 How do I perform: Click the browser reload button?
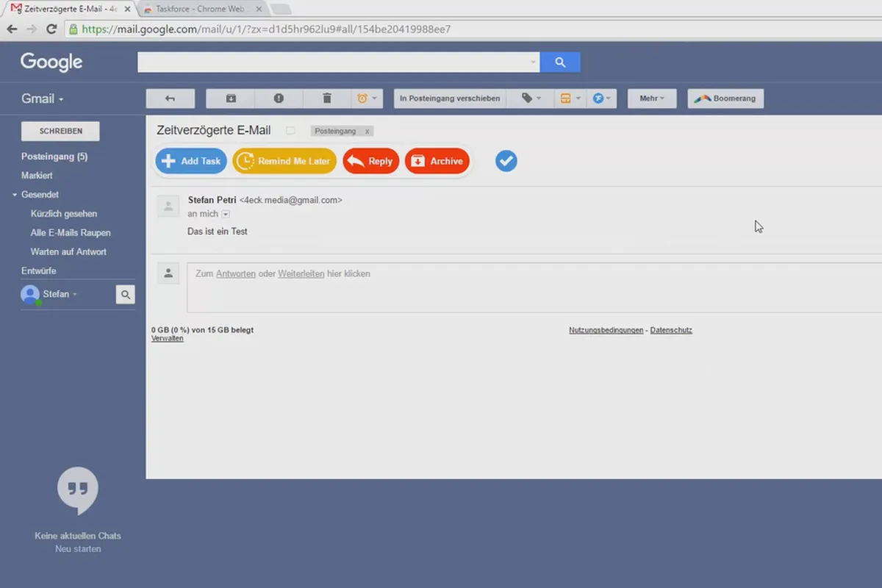(51, 29)
